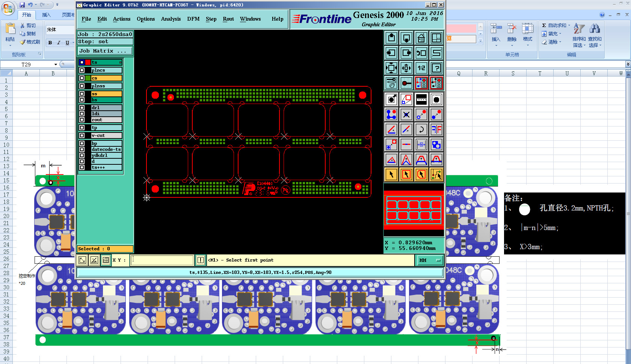Click the exclamation mark button beside the XY field
Viewport: 631px width, 364px height.
tap(201, 260)
